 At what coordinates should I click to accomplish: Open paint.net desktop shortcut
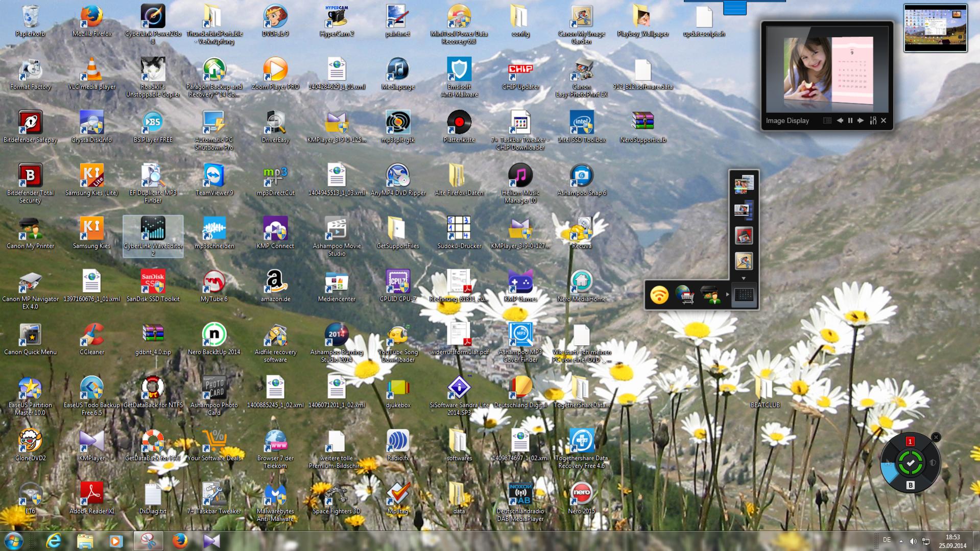point(398,21)
